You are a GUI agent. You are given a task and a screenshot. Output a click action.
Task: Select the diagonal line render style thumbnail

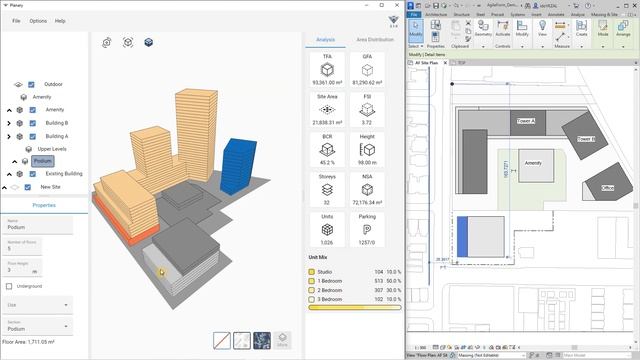pyautogui.click(x=222, y=340)
